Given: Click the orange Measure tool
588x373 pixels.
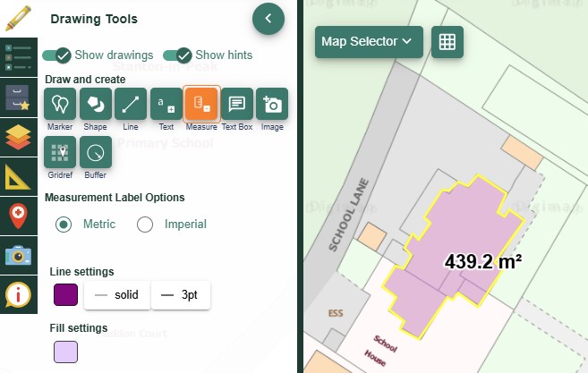Looking at the screenshot, I should pos(201,106).
